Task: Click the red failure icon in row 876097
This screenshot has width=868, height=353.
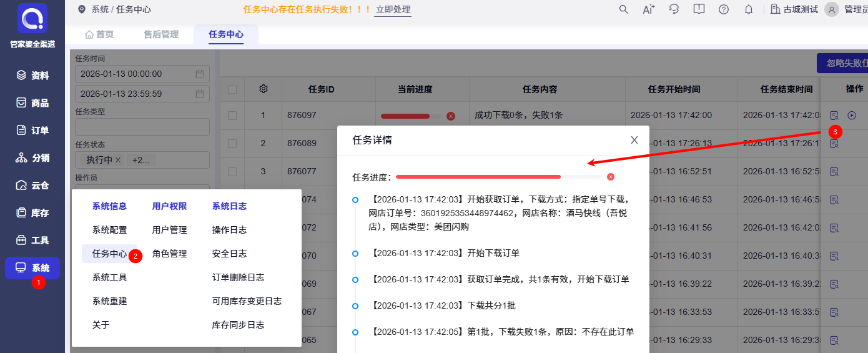Action: pos(451,116)
